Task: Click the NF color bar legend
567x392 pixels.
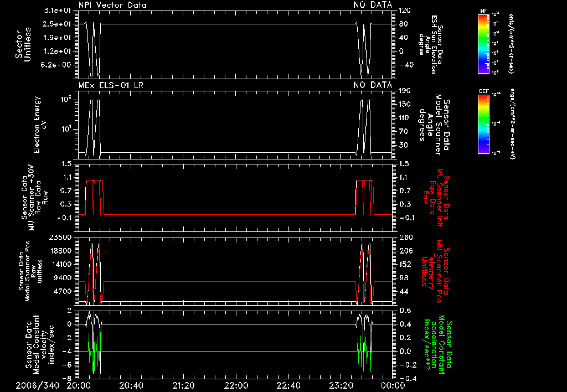Action: click(x=483, y=44)
